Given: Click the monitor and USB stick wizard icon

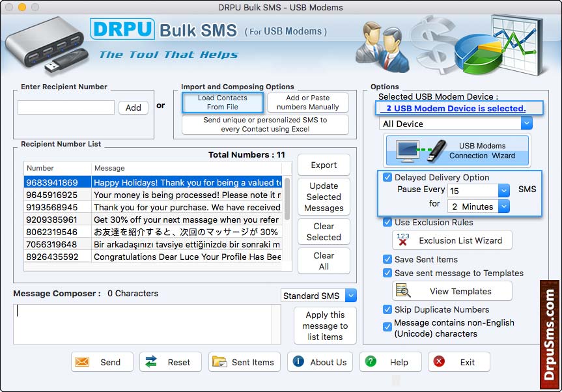Looking at the screenshot, I should (x=421, y=150).
